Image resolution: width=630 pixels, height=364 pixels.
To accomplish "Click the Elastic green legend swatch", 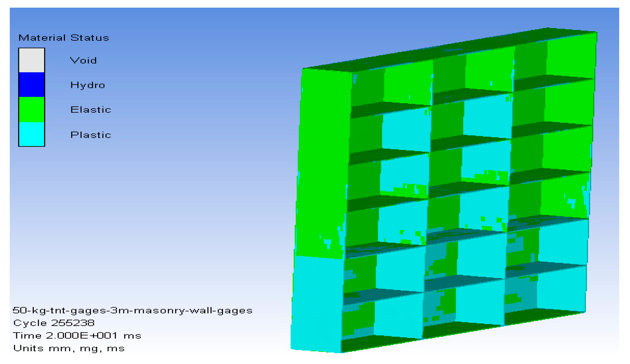I will [31, 109].
